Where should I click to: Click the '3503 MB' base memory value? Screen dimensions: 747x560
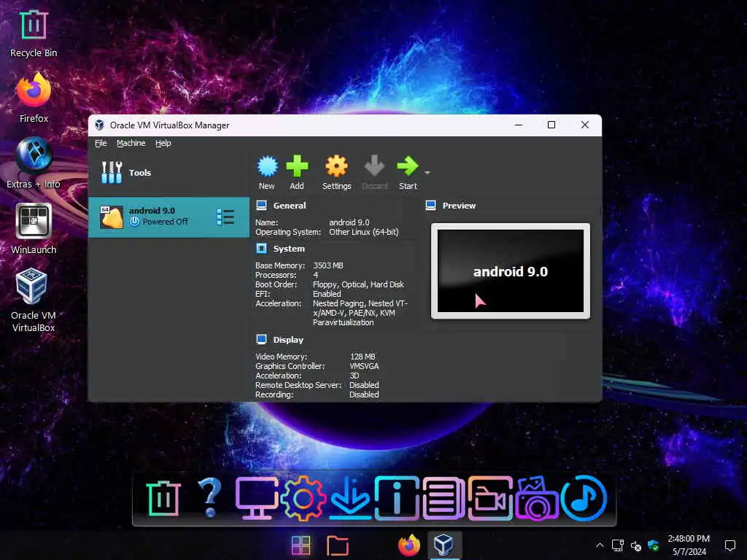pyautogui.click(x=328, y=265)
